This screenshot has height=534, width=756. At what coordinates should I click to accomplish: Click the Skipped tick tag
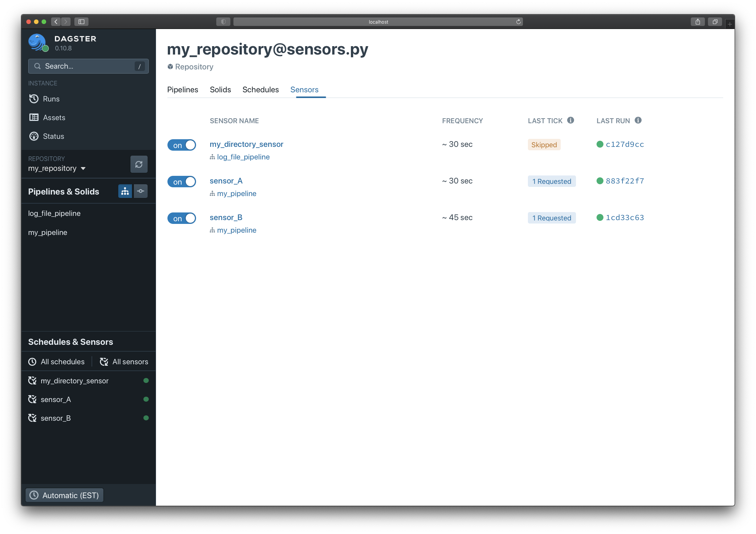click(x=544, y=145)
